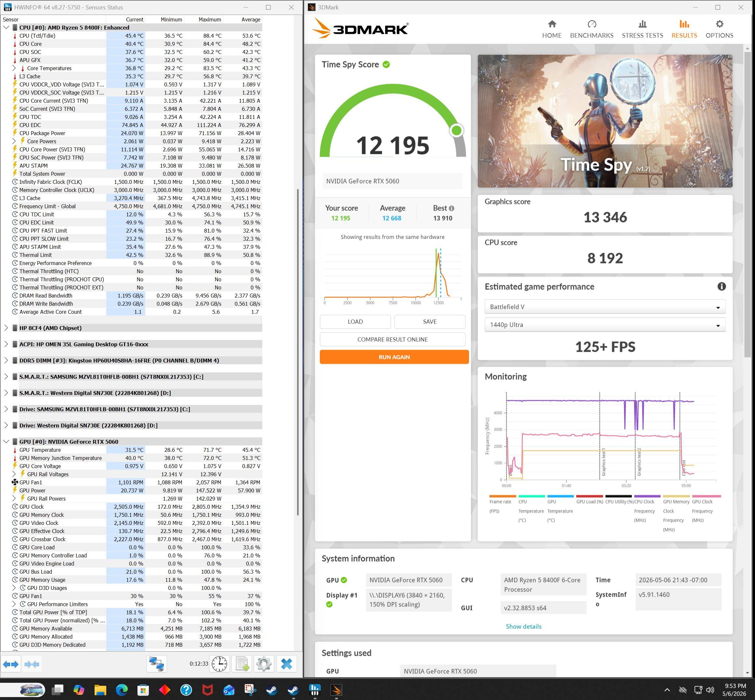Open the Battlefield V game dropdown
Screen dimensions: 755x700
(x=605, y=307)
